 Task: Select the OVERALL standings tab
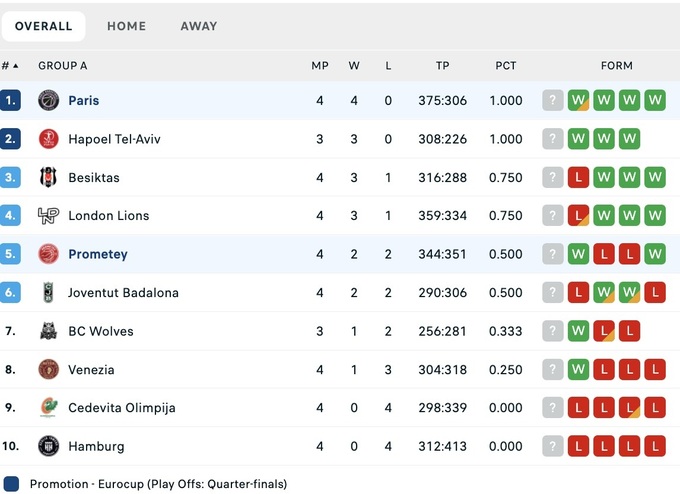[43, 26]
